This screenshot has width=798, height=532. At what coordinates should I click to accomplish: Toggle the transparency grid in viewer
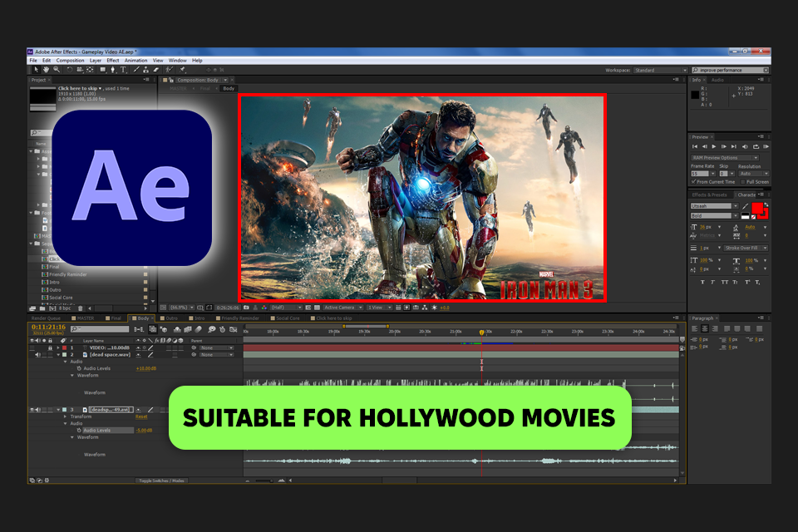pos(317,308)
